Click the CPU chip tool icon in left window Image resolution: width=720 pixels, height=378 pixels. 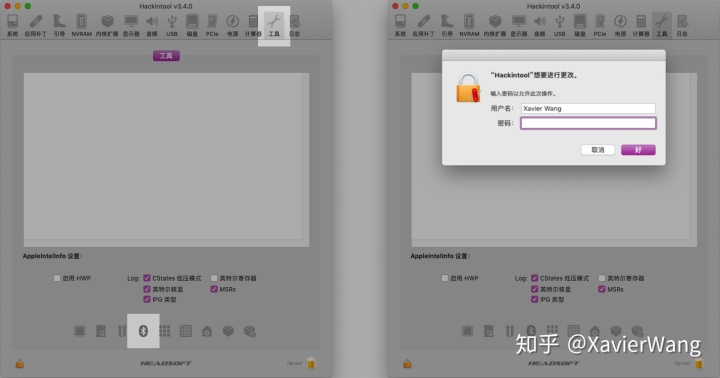tap(80, 331)
